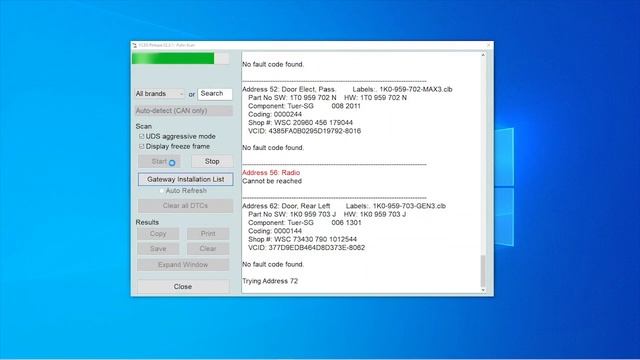This screenshot has width=640, height=360.
Task: Open the Gateway Installation List
Action: (185, 179)
